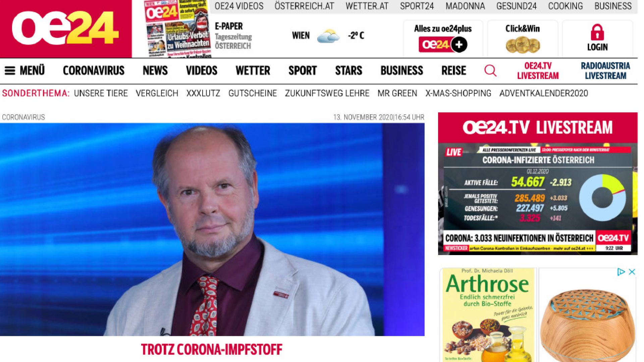Open the oe24.TV Livestream link
Screen dimensions: 644x362
538,71
